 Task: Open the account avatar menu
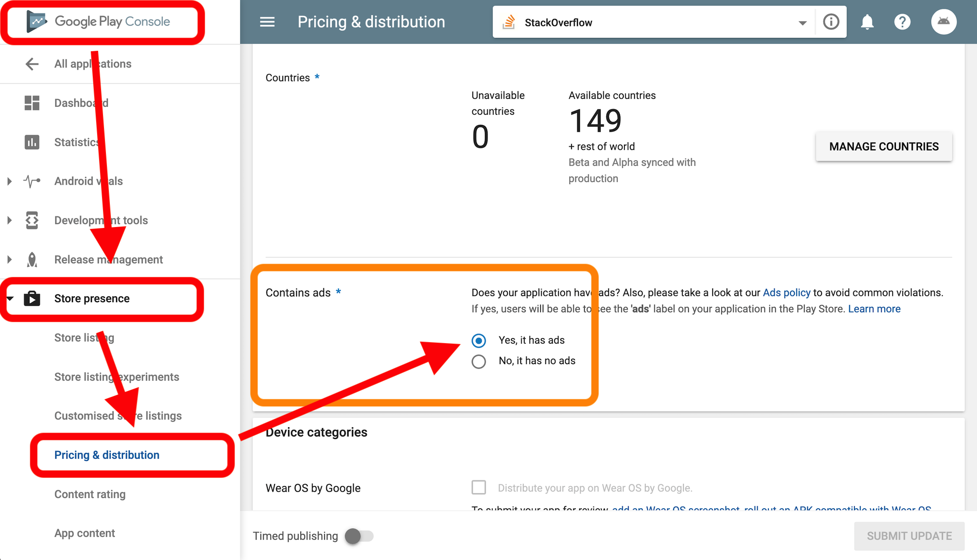(x=943, y=22)
